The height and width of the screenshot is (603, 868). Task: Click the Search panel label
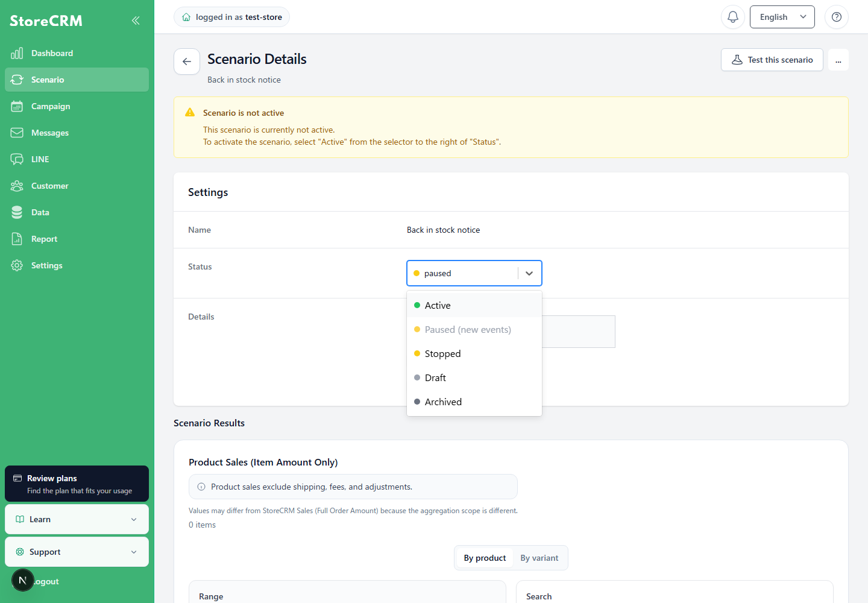click(539, 596)
